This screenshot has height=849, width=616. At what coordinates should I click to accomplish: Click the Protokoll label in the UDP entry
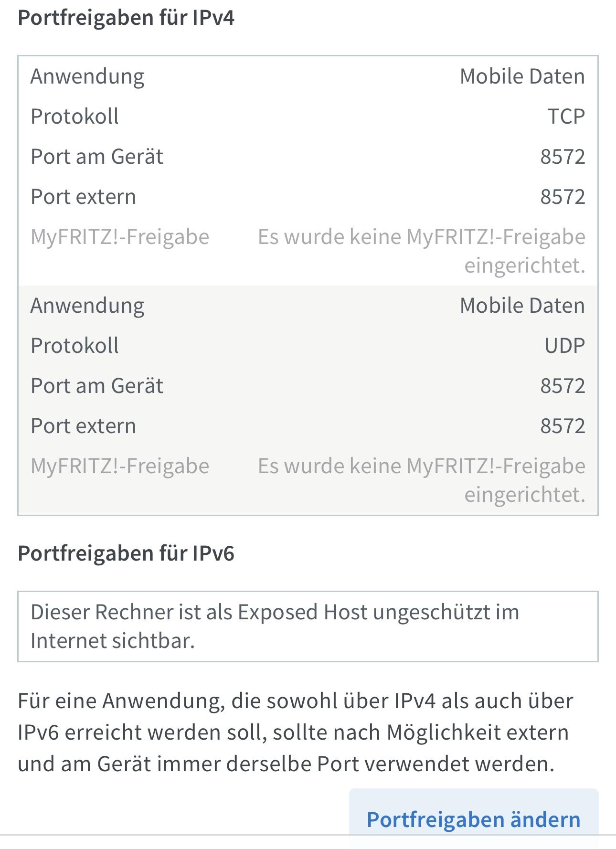coord(74,346)
